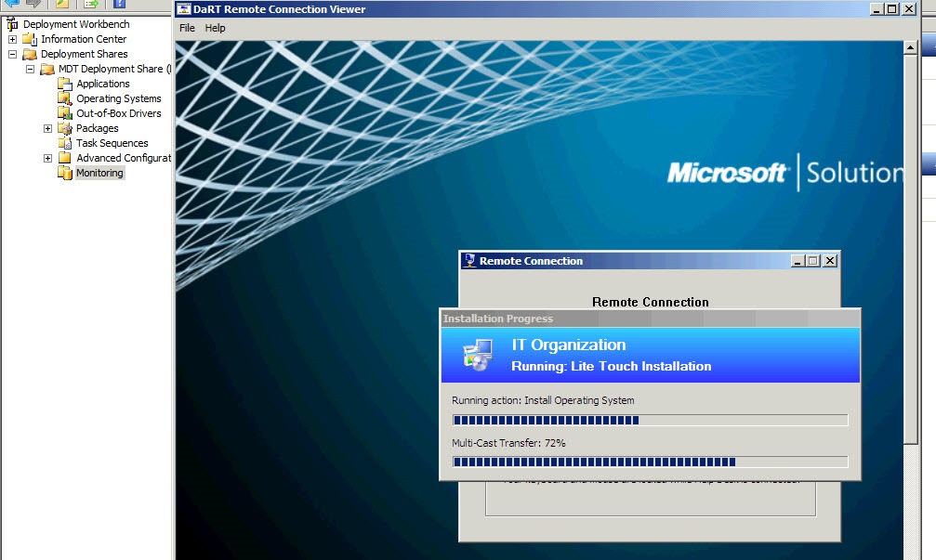Select the Monitoring tree item
Viewport: 936px width, 560px height.
tap(99, 173)
